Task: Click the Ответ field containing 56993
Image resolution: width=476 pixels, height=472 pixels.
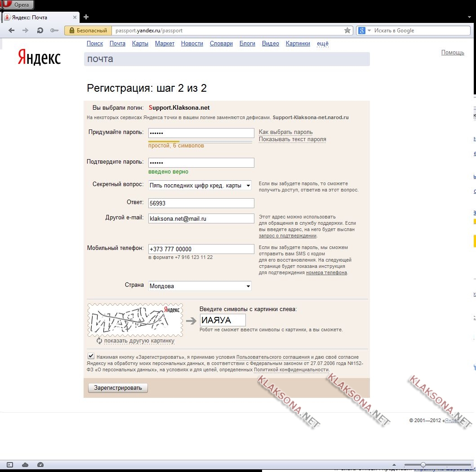Action: (201, 203)
